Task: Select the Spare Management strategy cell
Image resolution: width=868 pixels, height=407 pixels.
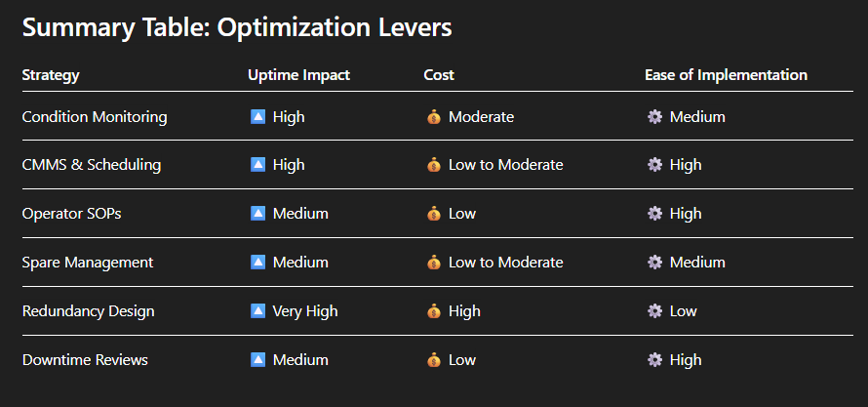Action: (x=88, y=263)
